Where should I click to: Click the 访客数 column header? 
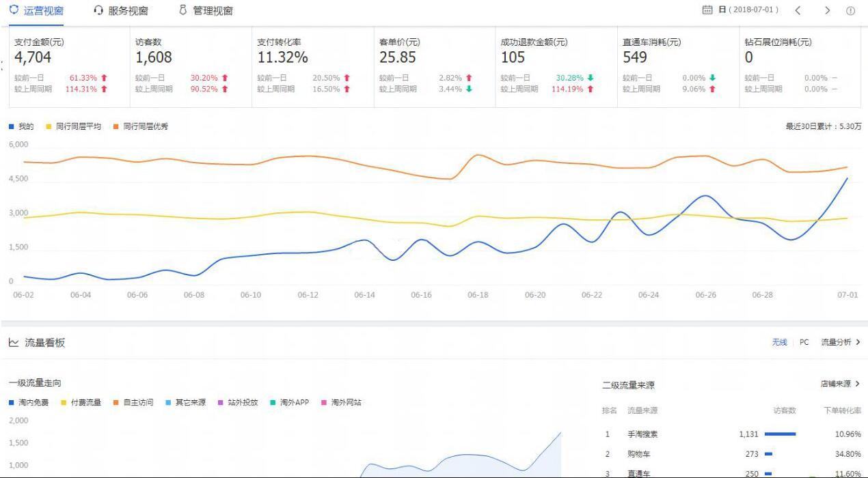tap(785, 410)
